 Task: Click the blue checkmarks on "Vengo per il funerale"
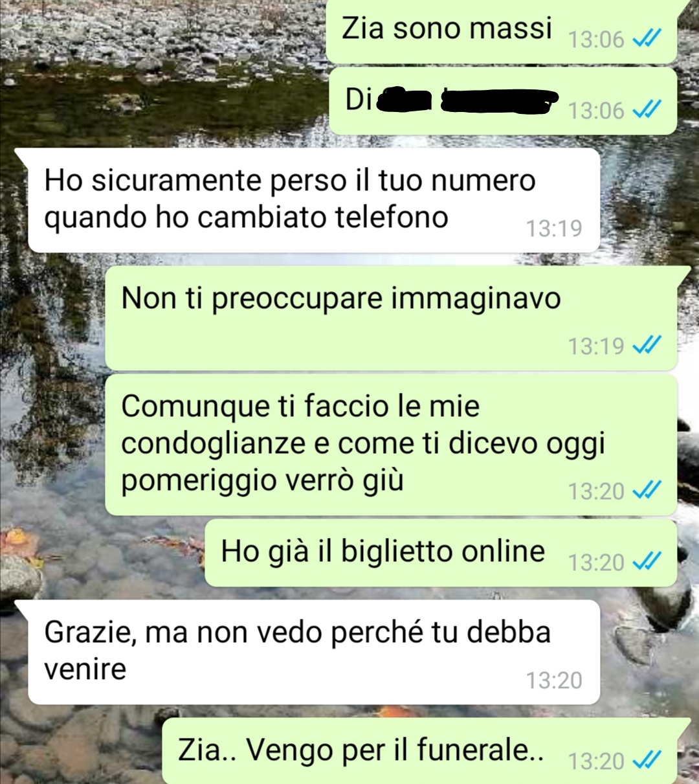tap(647, 761)
